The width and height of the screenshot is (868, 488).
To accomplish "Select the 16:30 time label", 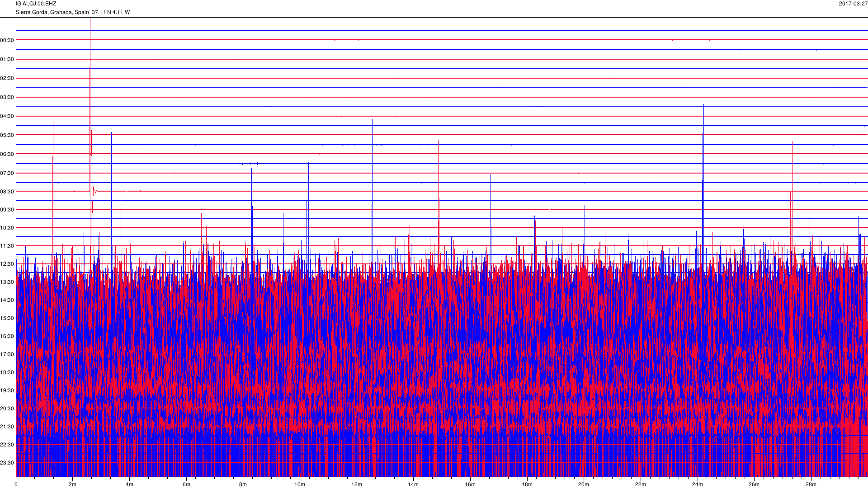I will (x=7, y=336).
